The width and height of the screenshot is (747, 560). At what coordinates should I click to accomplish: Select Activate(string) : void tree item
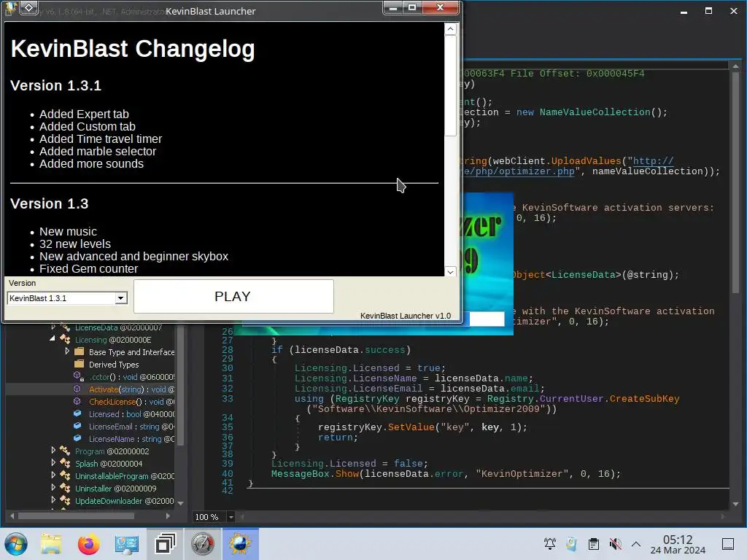tap(131, 389)
